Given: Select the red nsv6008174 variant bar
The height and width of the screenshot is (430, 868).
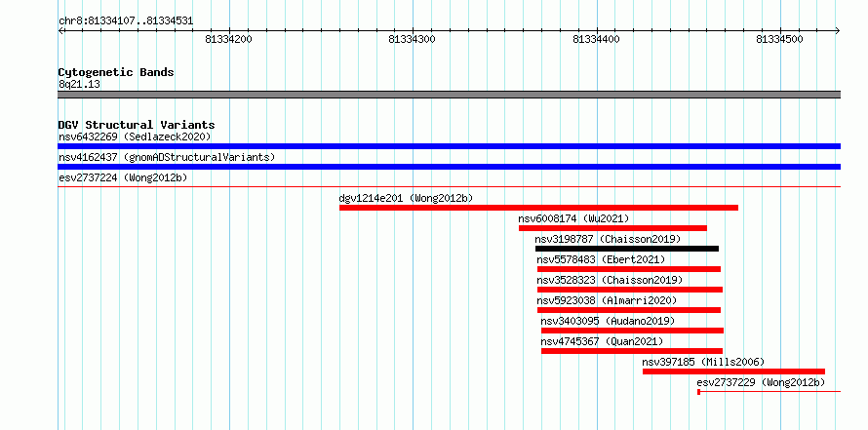Looking at the screenshot, I should pyautogui.click(x=612, y=228).
